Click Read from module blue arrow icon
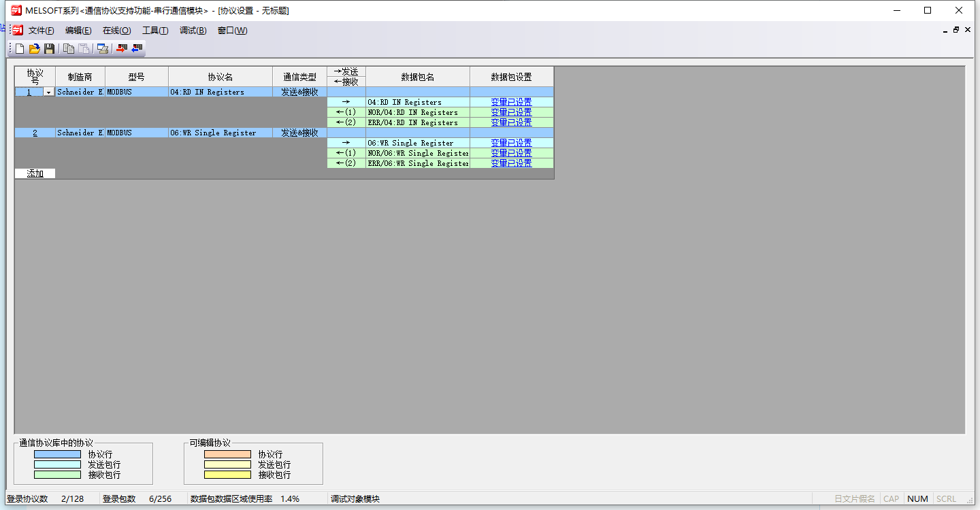 (137, 48)
